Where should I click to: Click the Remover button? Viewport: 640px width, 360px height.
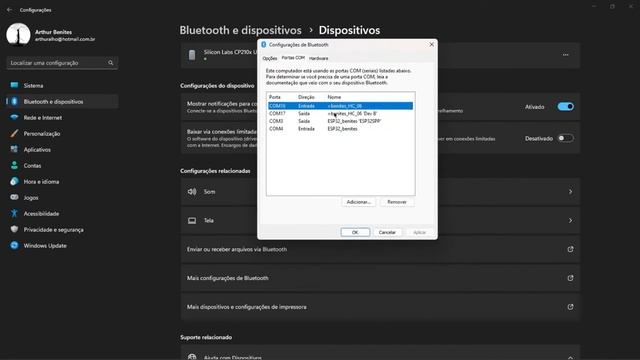(x=397, y=202)
